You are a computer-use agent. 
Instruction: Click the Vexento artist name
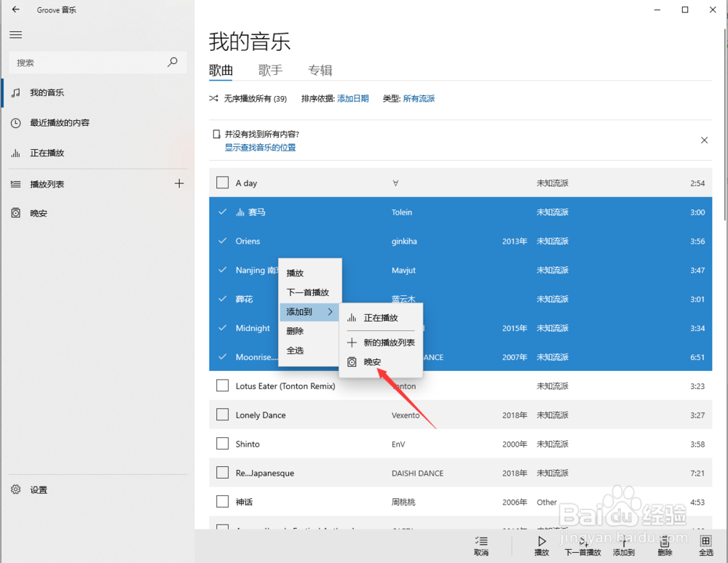point(405,415)
